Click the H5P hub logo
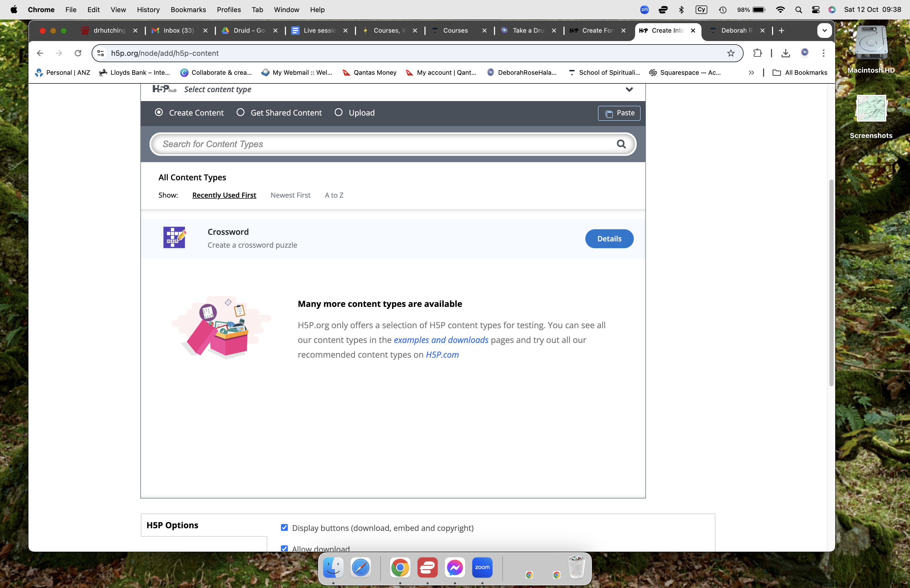The image size is (910, 588). click(x=164, y=89)
